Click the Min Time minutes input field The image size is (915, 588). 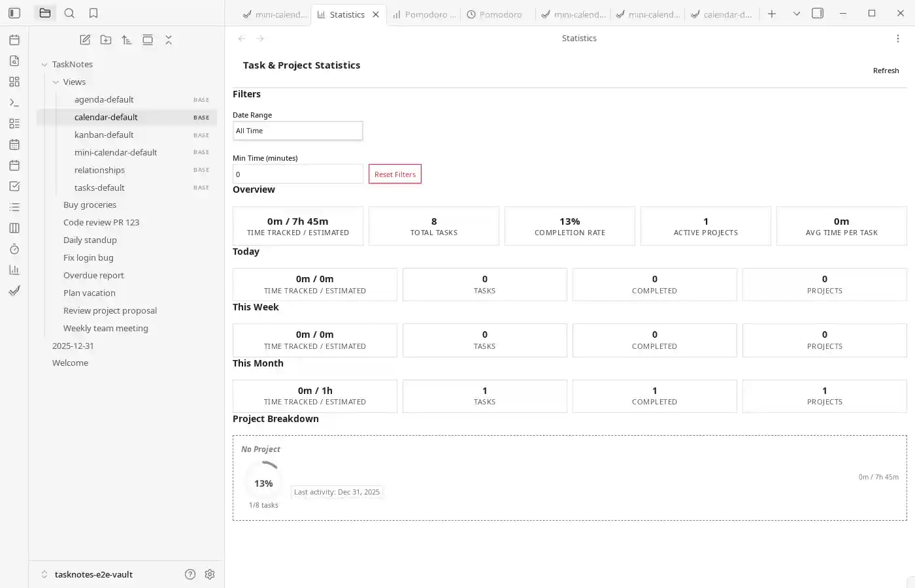tap(297, 174)
